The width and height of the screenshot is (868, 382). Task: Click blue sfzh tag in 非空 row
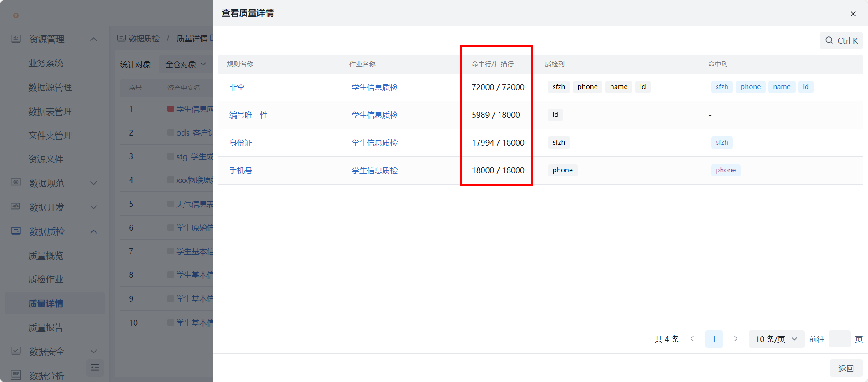pos(722,87)
